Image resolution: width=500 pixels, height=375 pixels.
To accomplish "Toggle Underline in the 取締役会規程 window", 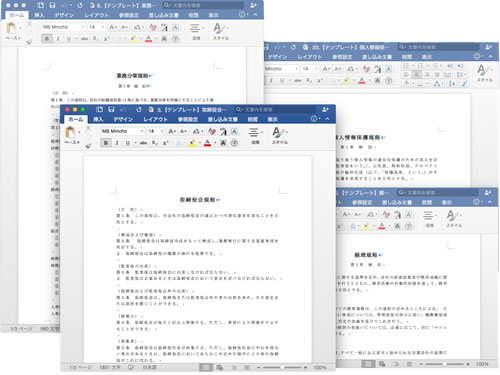I will point(127,143).
